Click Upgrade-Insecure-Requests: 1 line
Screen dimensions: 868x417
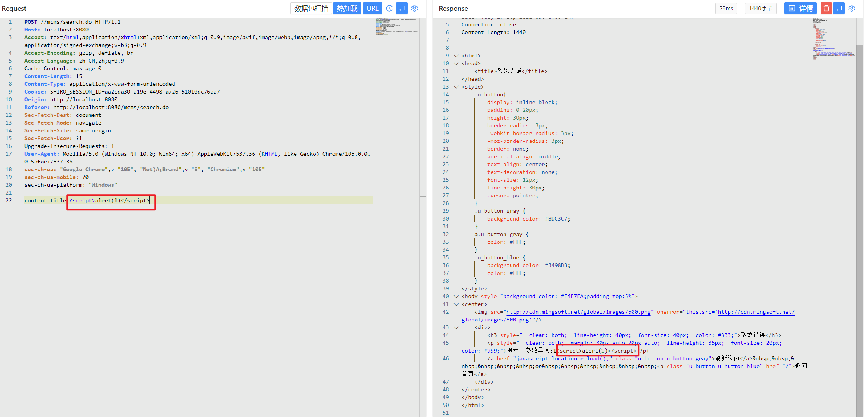[x=69, y=146]
